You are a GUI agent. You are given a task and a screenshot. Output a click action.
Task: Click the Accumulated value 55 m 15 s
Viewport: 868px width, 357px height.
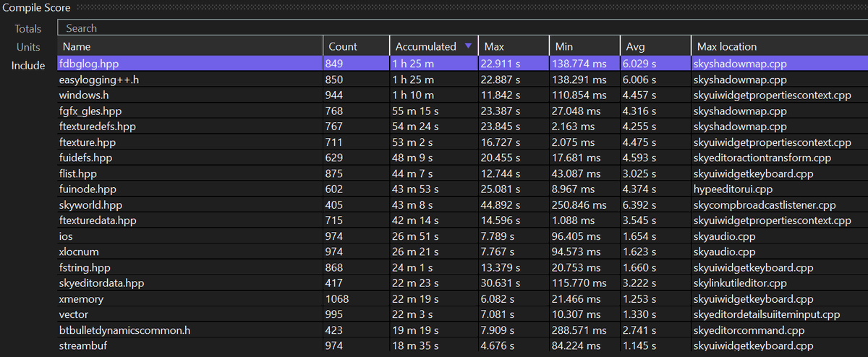(x=416, y=111)
